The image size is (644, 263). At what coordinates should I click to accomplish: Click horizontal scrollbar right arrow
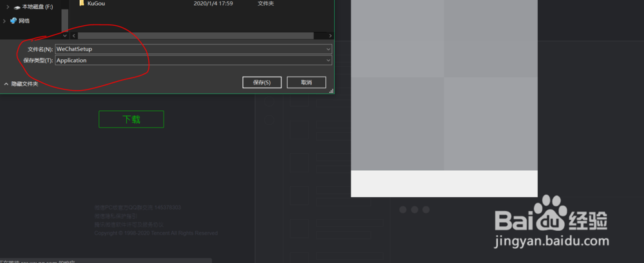pyautogui.click(x=330, y=36)
